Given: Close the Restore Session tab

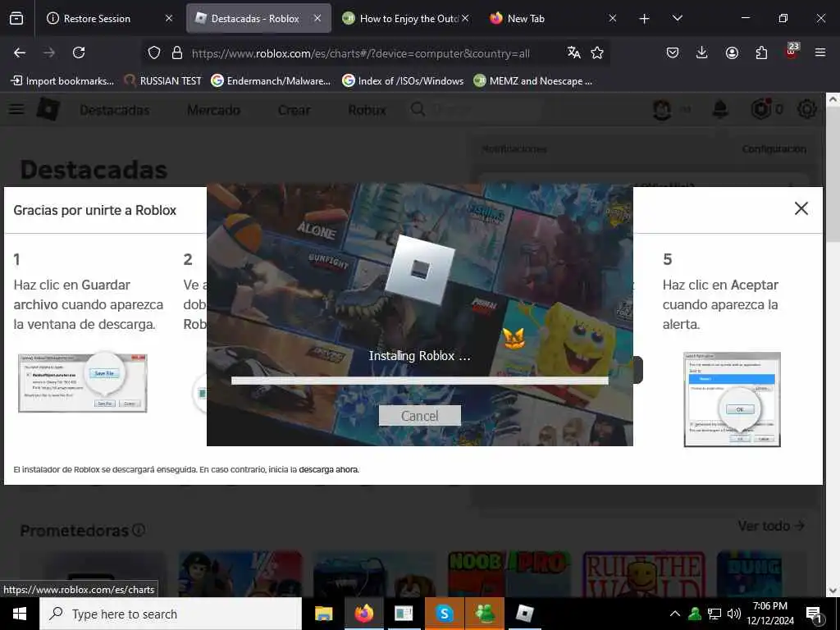Looking at the screenshot, I should coord(169,18).
